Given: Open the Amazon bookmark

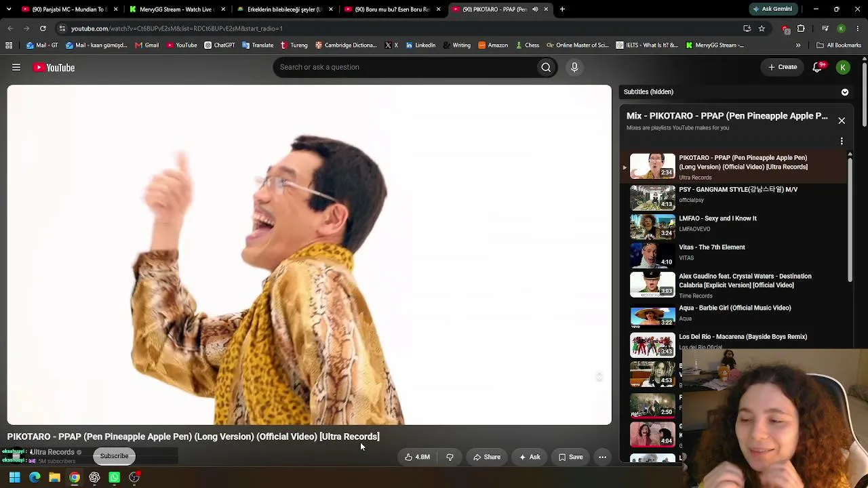Looking at the screenshot, I should click(493, 45).
